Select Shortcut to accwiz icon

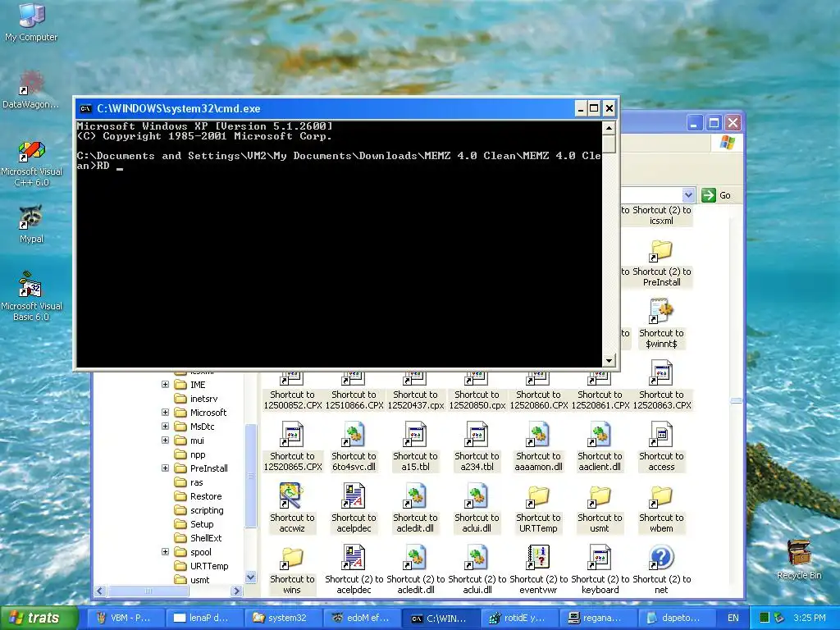click(x=292, y=508)
